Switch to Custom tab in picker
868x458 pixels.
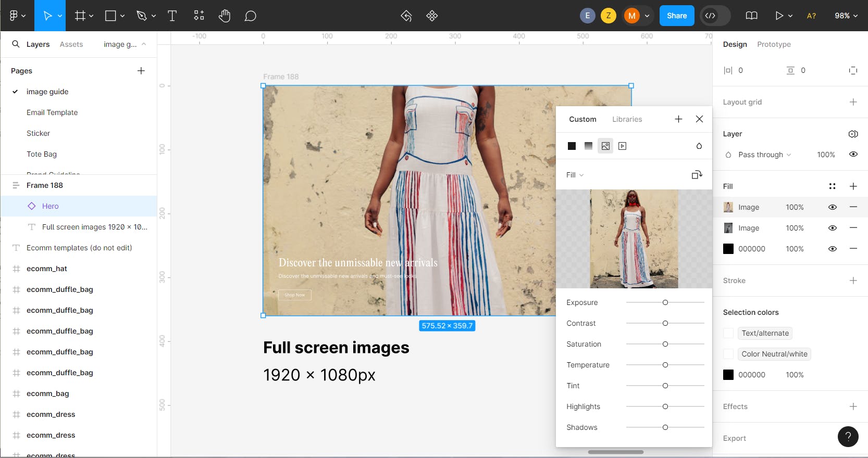(x=582, y=119)
